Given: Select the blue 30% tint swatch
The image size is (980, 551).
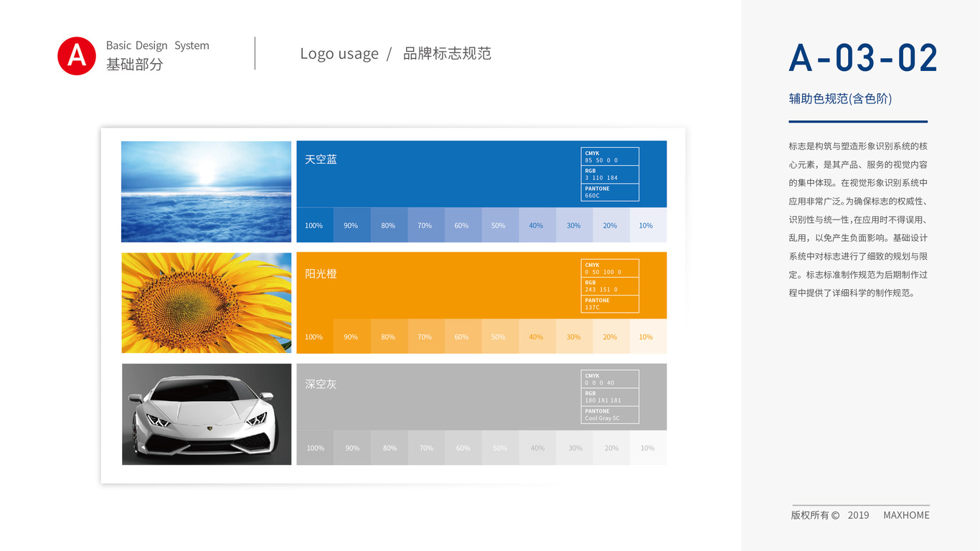Looking at the screenshot, I should tap(574, 225).
